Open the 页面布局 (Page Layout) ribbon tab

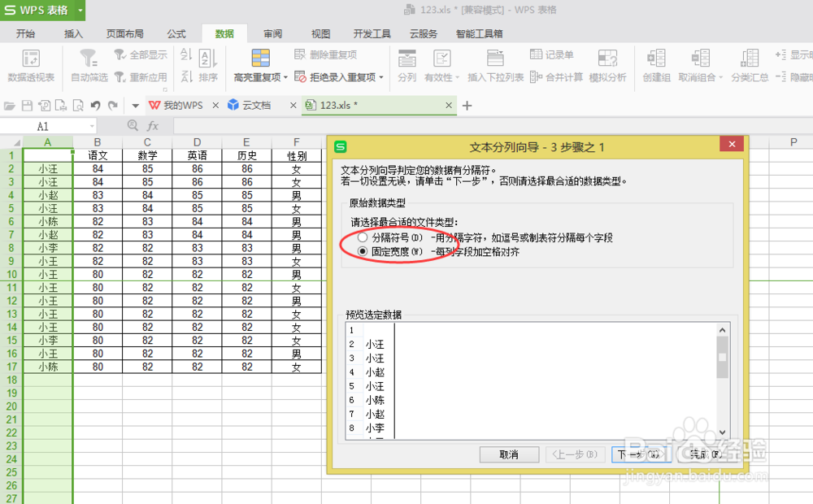tap(125, 33)
